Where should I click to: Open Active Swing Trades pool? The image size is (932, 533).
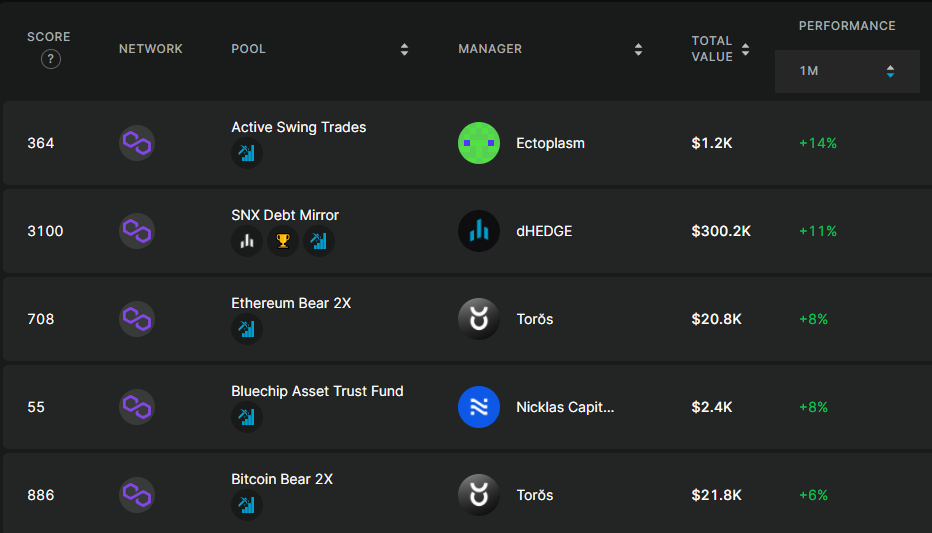[298, 127]
